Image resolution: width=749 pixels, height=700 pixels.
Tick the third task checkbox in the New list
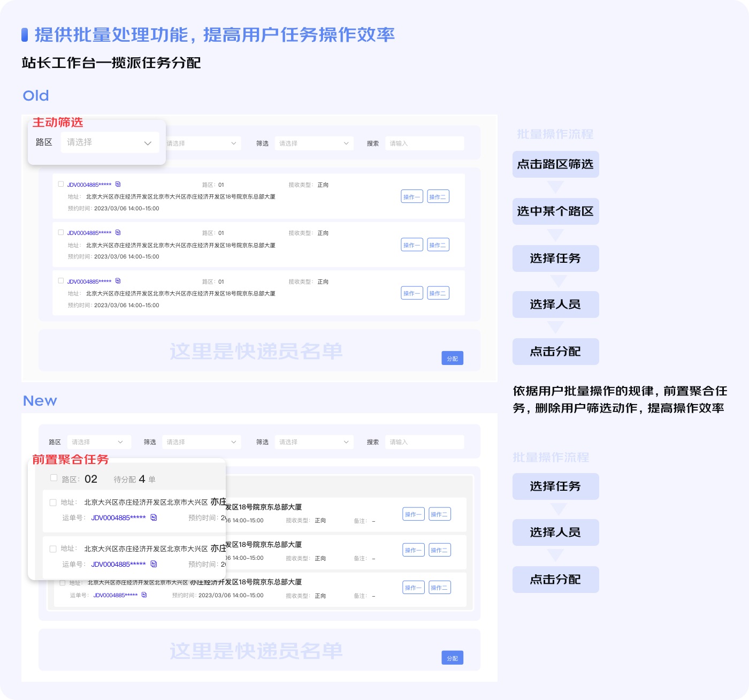point(63,583)
